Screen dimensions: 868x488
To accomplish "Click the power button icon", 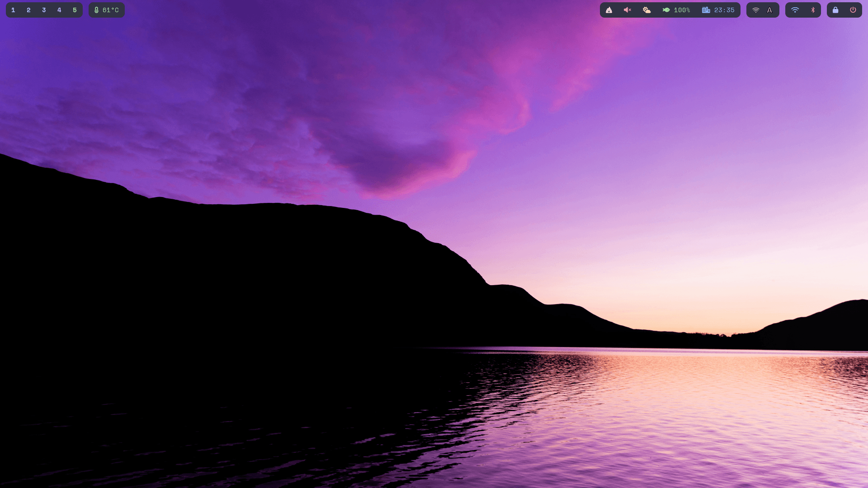I will tap(853, 9).
